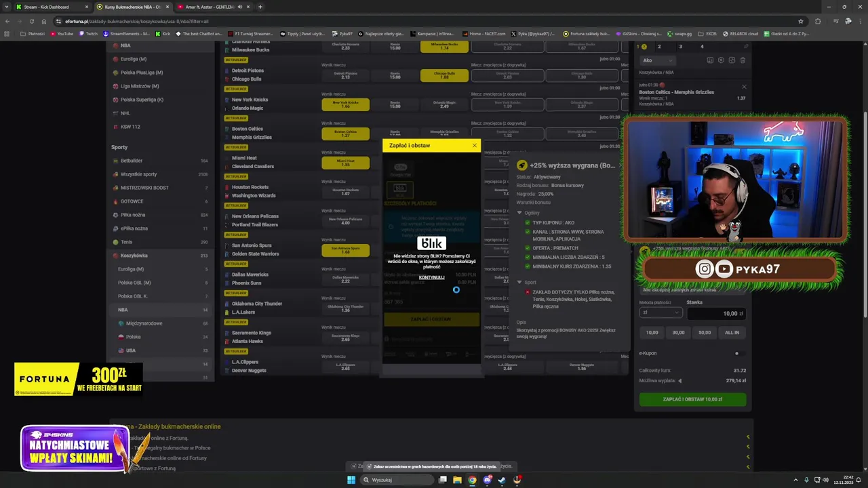This screenshot has width=868, height=488.
Task: Reload the page
Action: point(32,21)
